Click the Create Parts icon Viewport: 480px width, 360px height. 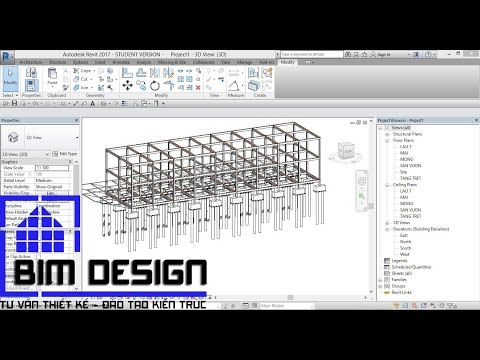pos(253,85)
